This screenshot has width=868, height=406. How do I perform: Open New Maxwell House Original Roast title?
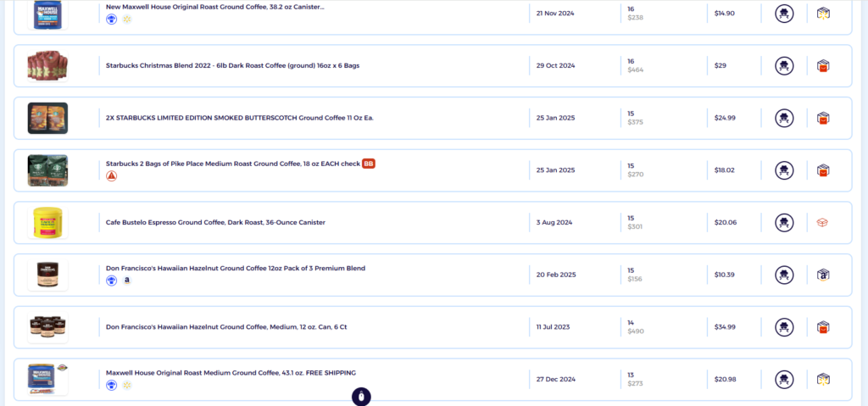(x=214, y=7)
